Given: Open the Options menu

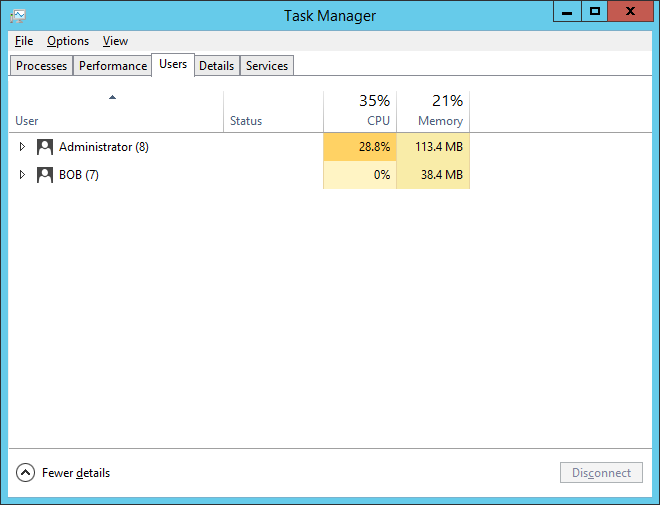Looking at the screenshot, I should 68,41.
